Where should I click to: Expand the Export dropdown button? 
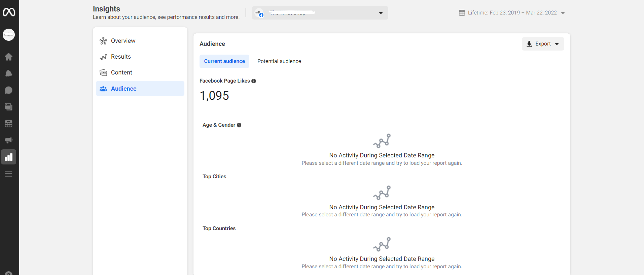(543, 44)
